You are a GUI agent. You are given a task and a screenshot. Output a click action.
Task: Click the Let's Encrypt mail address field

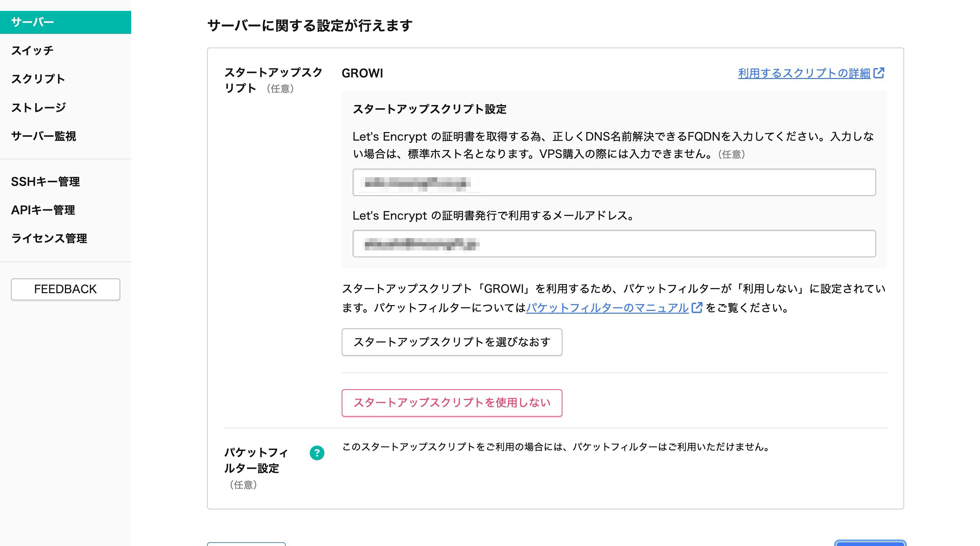614,244
